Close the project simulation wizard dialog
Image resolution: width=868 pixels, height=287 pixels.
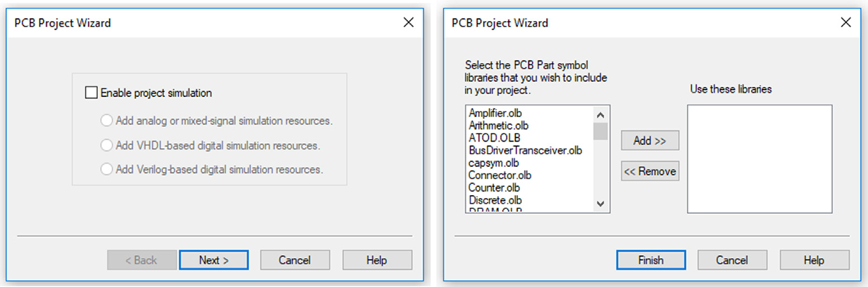pyautogui.click(x=409, y=22)
